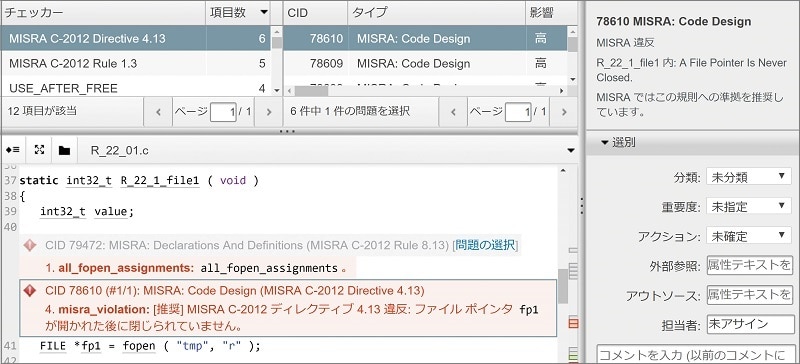Click タイプ column header

coord(437,13)
